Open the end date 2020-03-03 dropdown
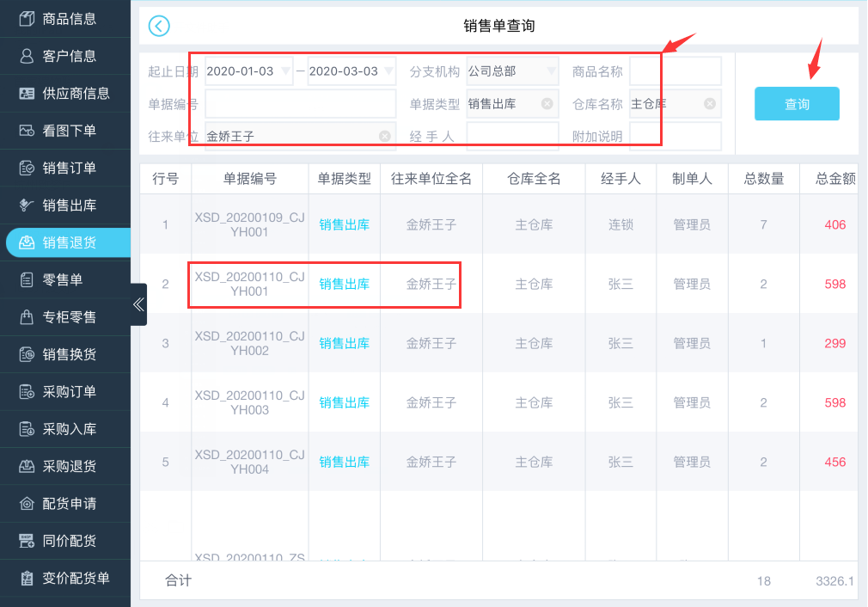Image resolution: width=868 pixels, height=607 pixels. pyautogui.click(x=388, y=71)
